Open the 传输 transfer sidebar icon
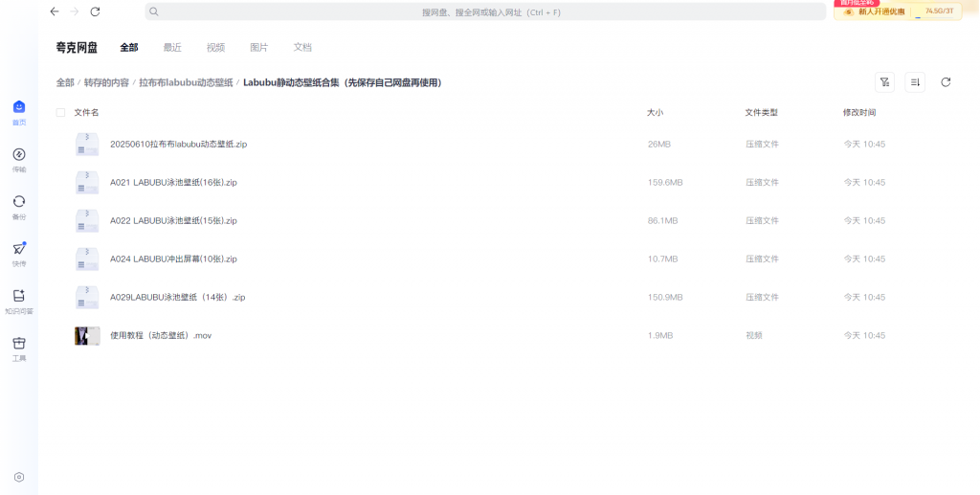This screenshot has height=495, width=980. [19, 160]
